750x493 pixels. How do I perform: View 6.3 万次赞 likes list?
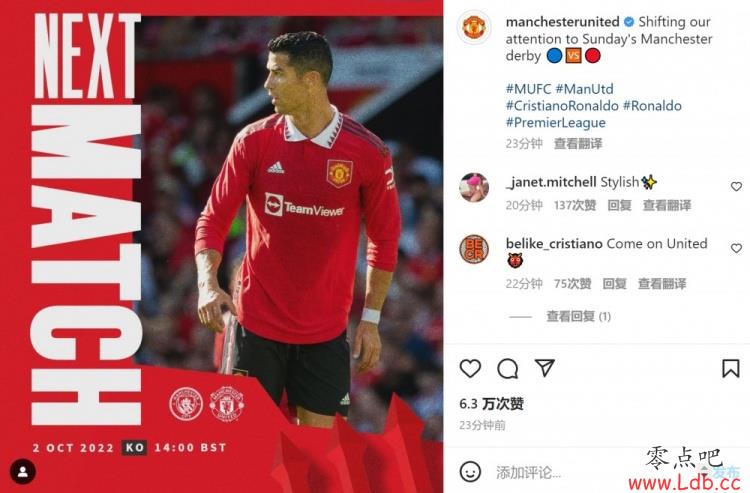pos(491,404)
